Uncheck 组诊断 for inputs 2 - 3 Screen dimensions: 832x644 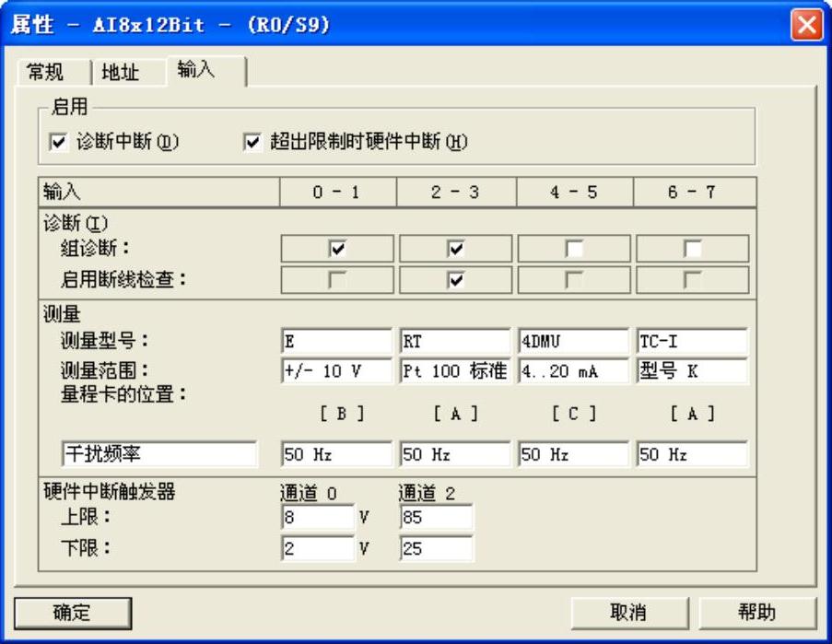click(x=455, y=249)
